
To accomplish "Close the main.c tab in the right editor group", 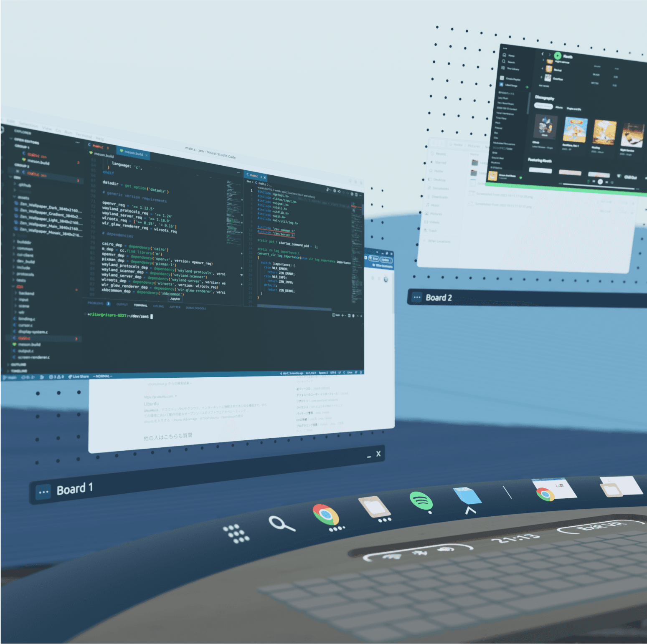I will (264, 177).
